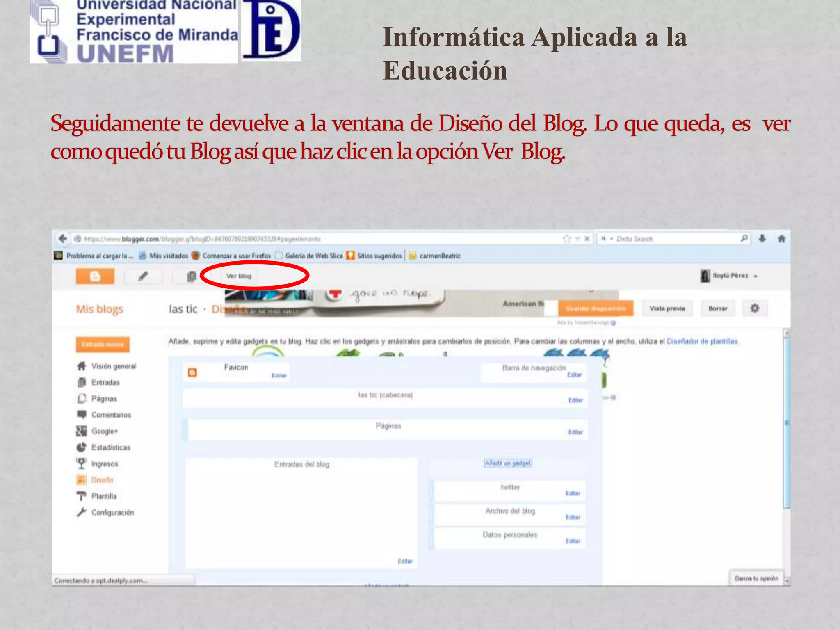Edit the Entradas del blog gadget
Screen dimensions: 840x630
(405, 561)
